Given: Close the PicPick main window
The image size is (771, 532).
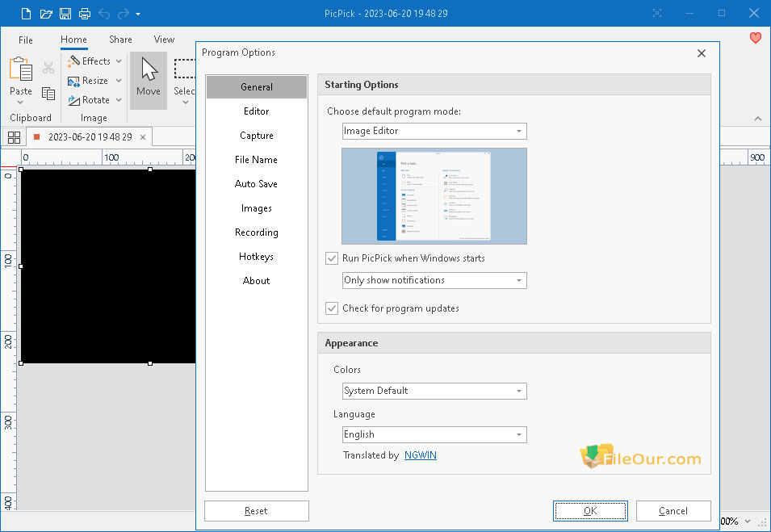Looking at the screenshot, I should [754, 13].
